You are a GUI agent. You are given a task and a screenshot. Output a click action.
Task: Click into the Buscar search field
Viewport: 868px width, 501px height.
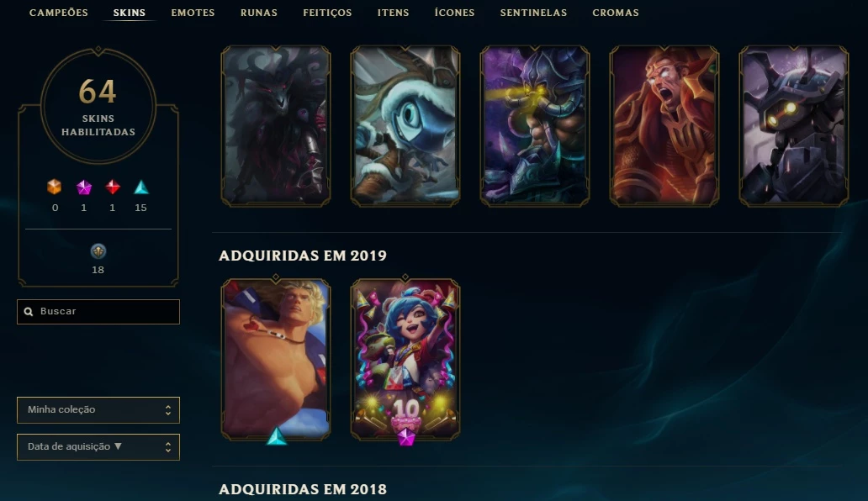(98, 312)
